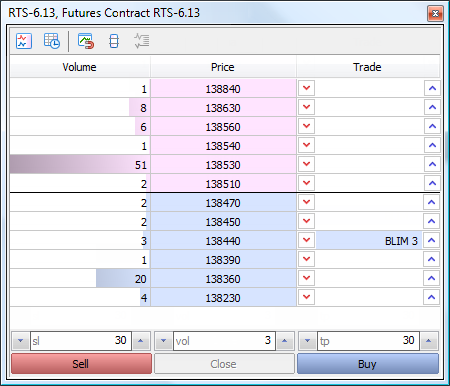The image size is (450, 386).
Task: Click red down arrow at price 138440
Action: coord(306,240)
